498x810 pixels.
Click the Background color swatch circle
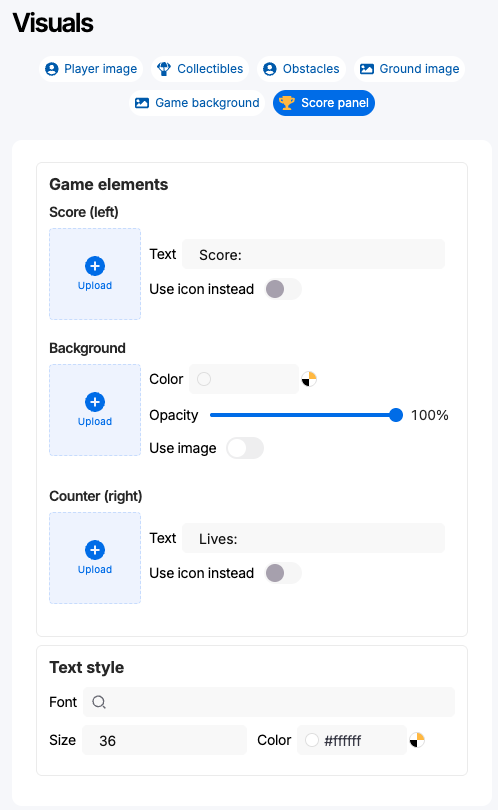pyautogui.click(x=204, y=379)
